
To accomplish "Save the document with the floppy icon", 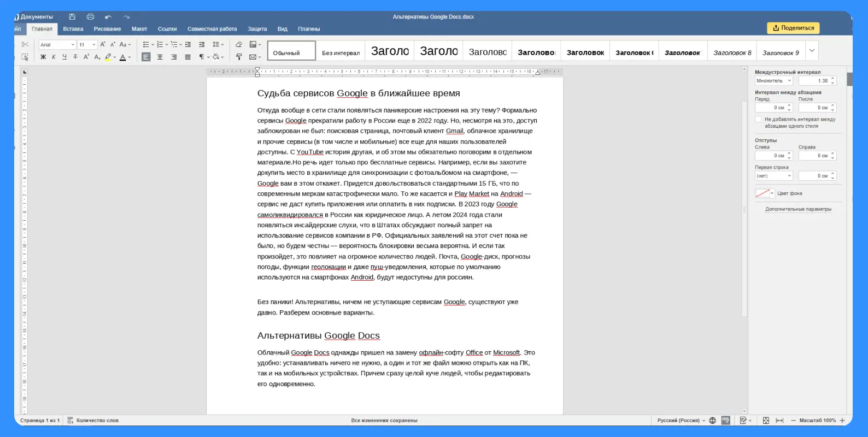I will pos(72,17).
